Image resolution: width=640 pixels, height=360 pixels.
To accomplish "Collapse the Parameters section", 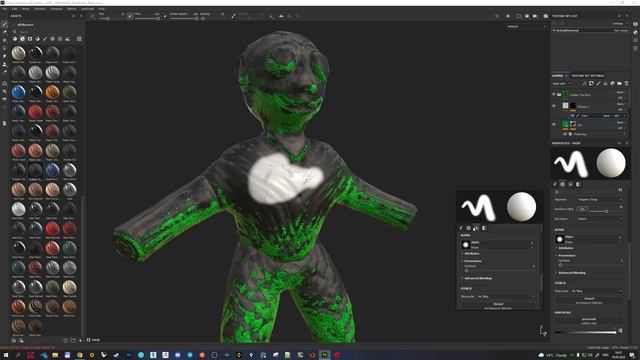I will point(567,256).
